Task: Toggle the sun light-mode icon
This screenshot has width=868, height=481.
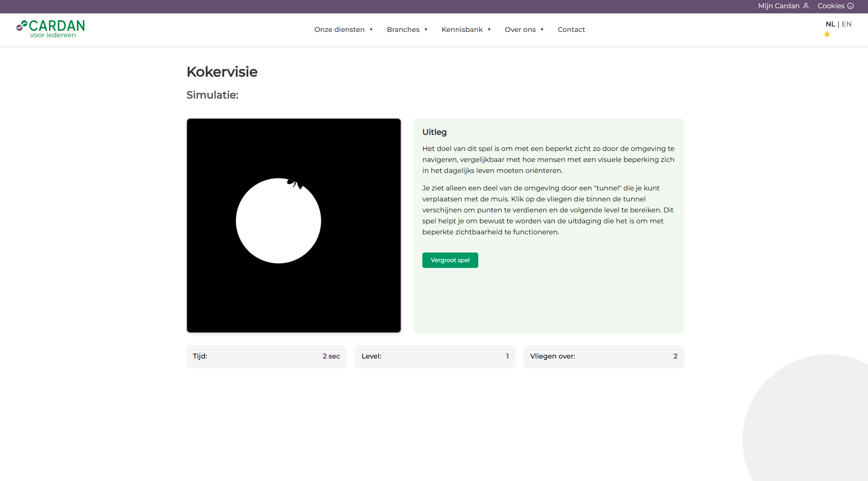Action: point(827,35)
